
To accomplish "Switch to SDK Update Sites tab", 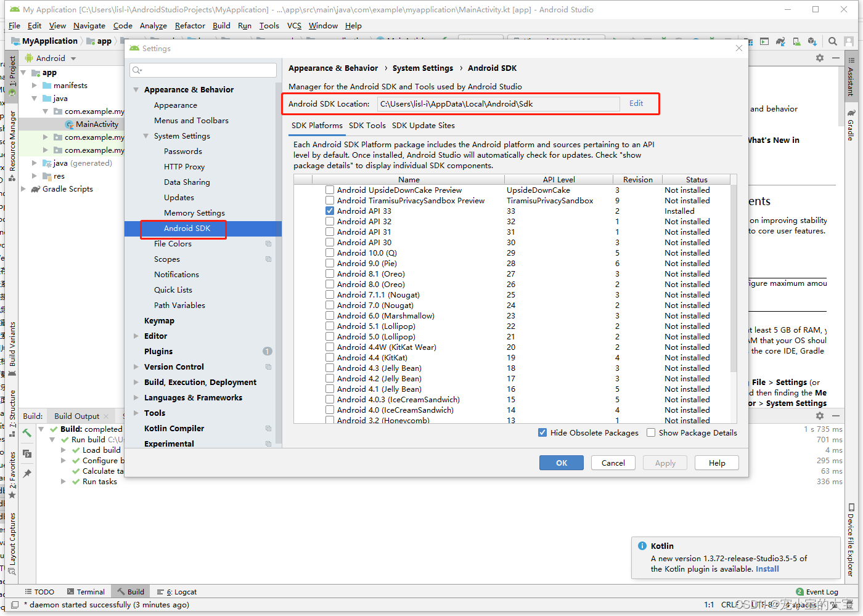I will point(423,126).
